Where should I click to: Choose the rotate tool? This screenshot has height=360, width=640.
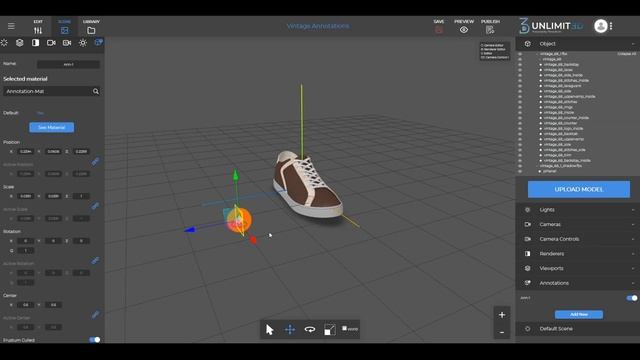[x=310, y=329]
